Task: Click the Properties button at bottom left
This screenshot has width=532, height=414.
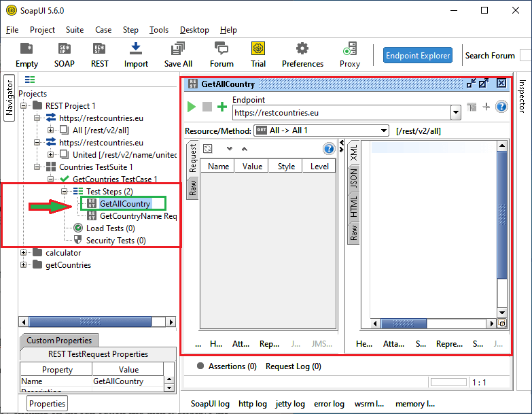Action: pos(47,404)
